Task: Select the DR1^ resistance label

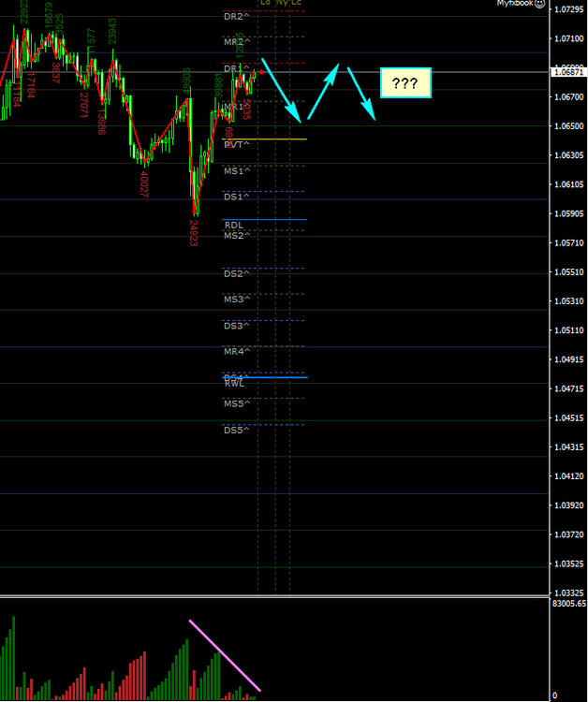Action: [237, 68]
